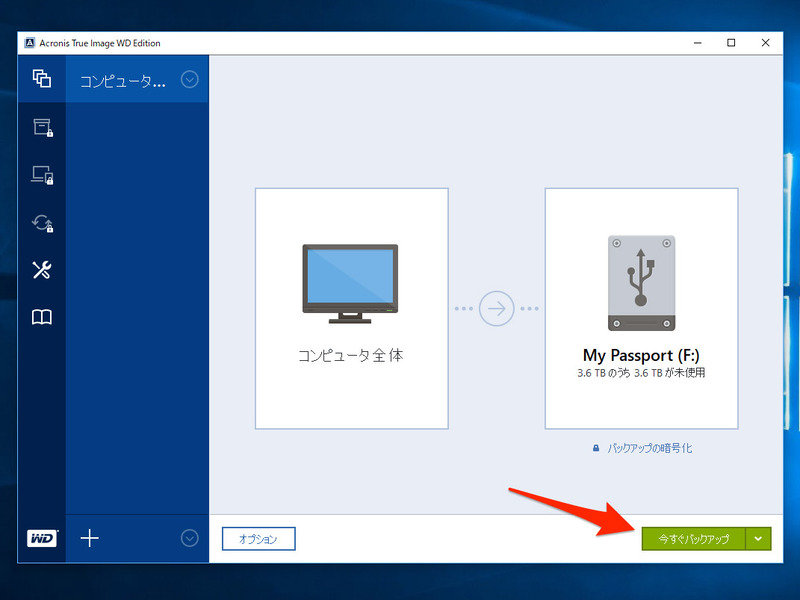Image resolution: width=800 pixels, height=600 pixels.
Task: Expand the chevron next to add backup
Action: [189, 538]
